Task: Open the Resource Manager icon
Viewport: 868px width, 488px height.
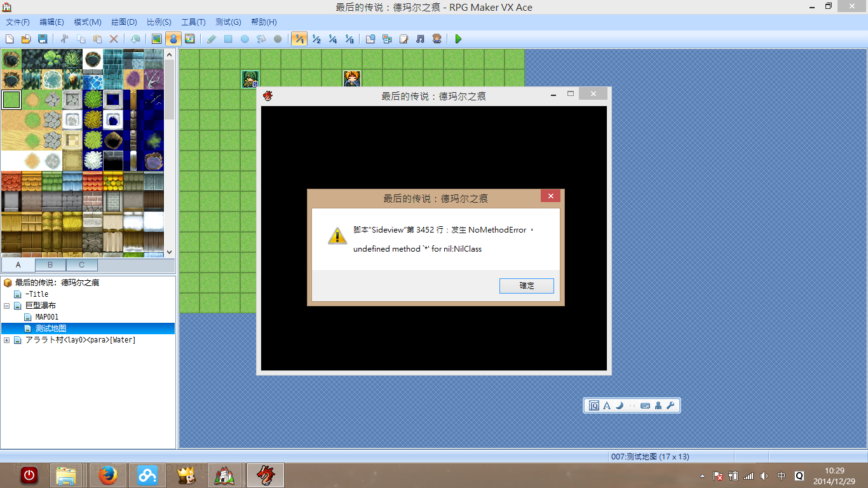Action: coord(387,39)
